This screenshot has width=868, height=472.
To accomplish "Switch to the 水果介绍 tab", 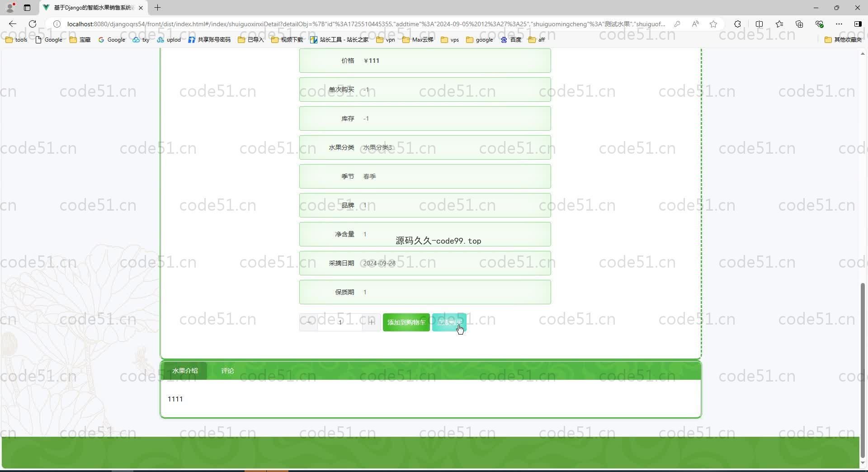I will (x=185, y=371).
